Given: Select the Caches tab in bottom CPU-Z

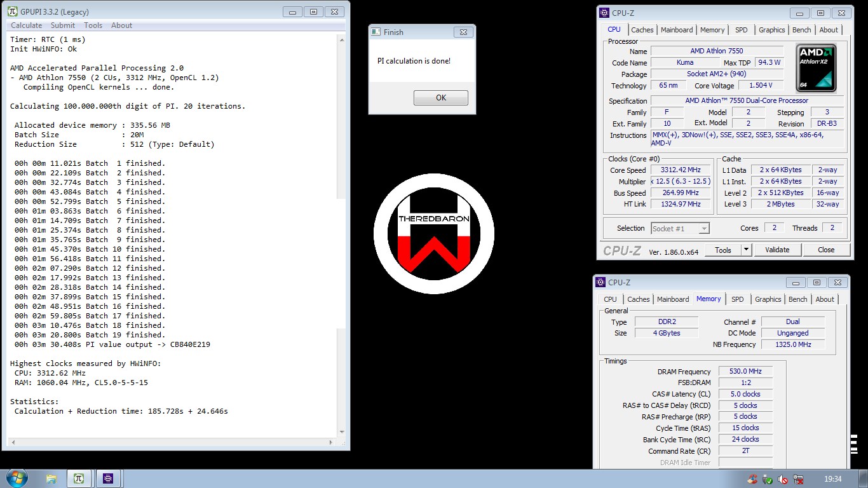Looking at the screenshot, I should pos(639,299).
